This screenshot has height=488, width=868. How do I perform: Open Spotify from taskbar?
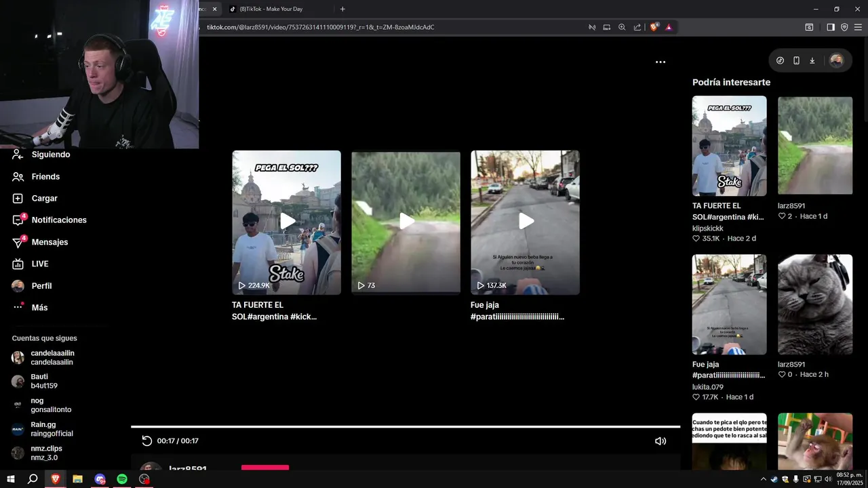pyautogui.click(x=122, y=479)
